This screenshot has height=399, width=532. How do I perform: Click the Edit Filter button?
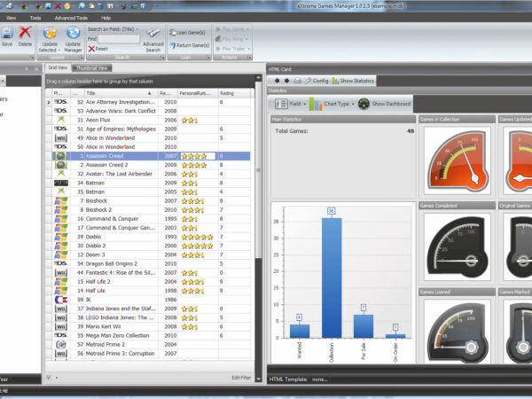click(241, 379)
